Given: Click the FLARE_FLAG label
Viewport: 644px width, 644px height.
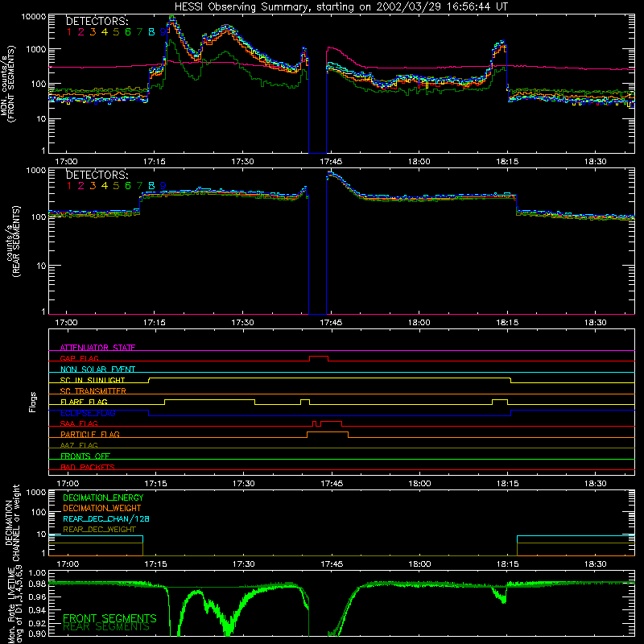Looking at the screenshot, I should point(84,402).
